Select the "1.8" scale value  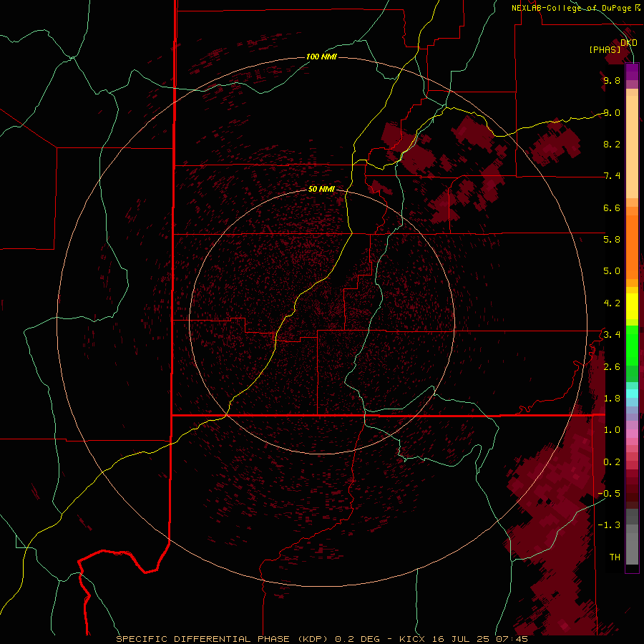612,399
